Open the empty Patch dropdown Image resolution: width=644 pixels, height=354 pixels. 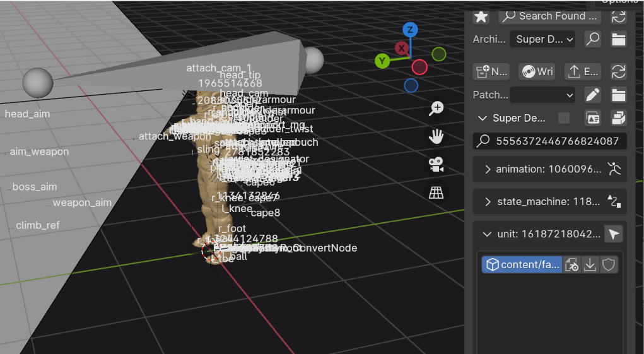coord(542,95)
